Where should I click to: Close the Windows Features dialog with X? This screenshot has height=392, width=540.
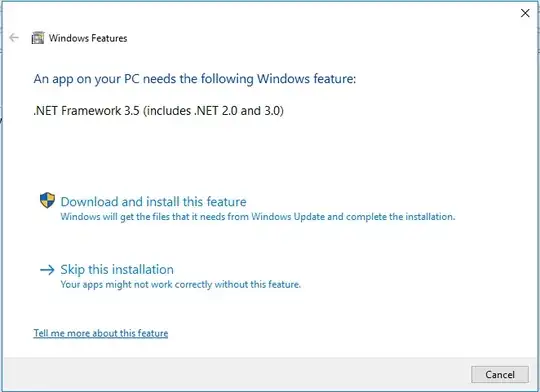pyautogui.click(x=525, y=13)
